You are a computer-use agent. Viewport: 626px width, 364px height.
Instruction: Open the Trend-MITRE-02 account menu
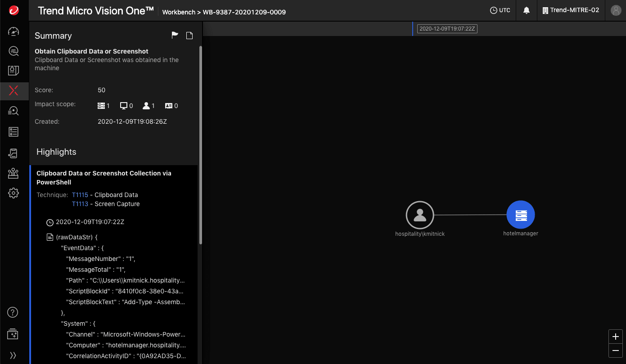point(571,10)
